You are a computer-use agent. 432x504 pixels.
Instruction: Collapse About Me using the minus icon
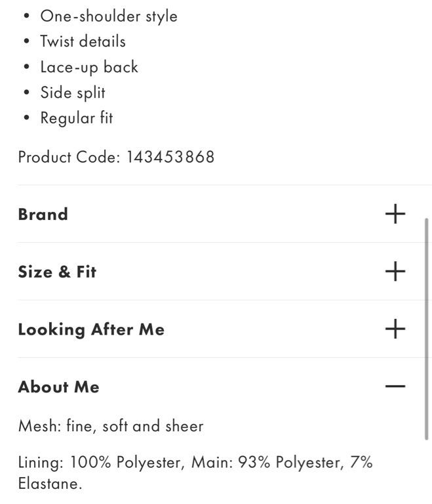tap(395, 387)
